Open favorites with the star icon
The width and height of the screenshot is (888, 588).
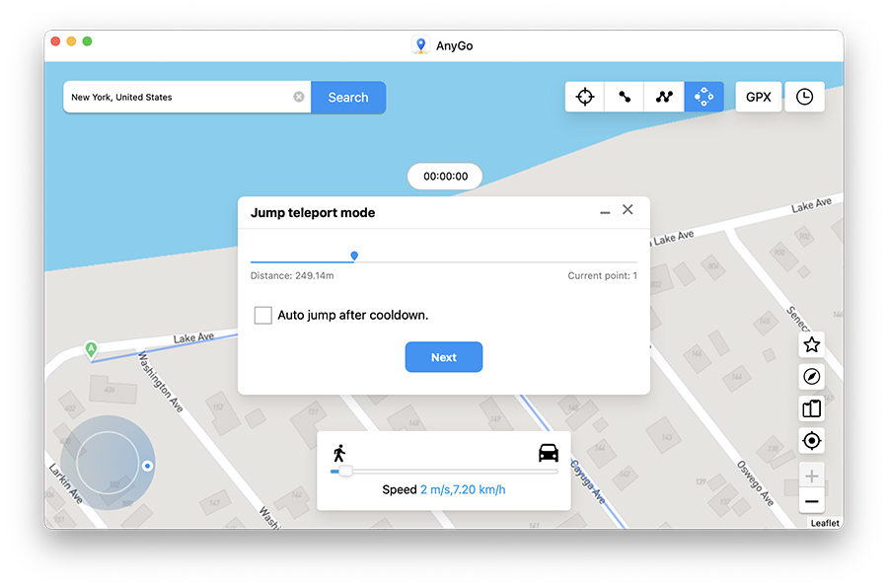tap(811, 344)
